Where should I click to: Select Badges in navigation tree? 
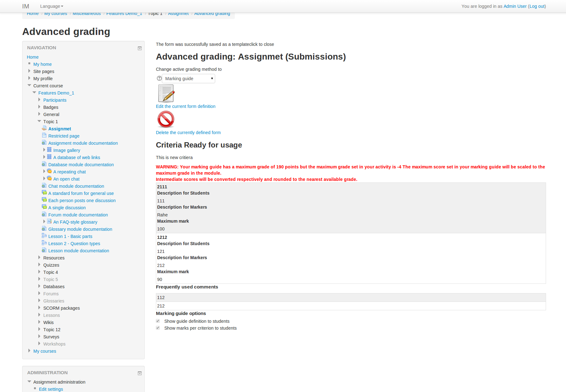pos(51,107)
